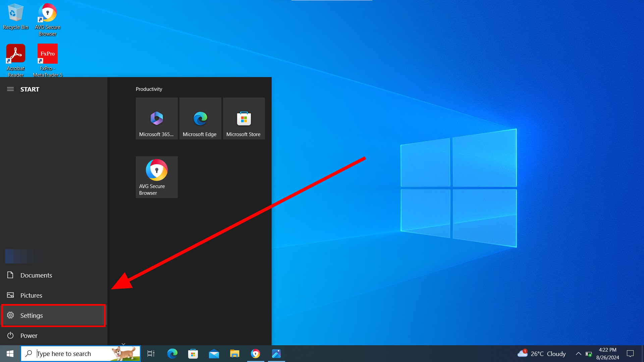Expand the Start hamburger menu
This screenshot has width=644, height=362.
[10, 89]
